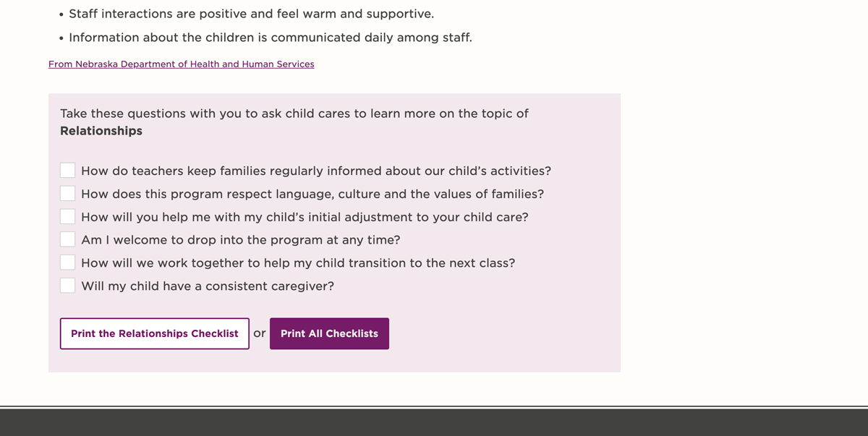Check the consistent caregiver question box
The image size is (868, 436).
pyautogui.click(x=67, y=285)
